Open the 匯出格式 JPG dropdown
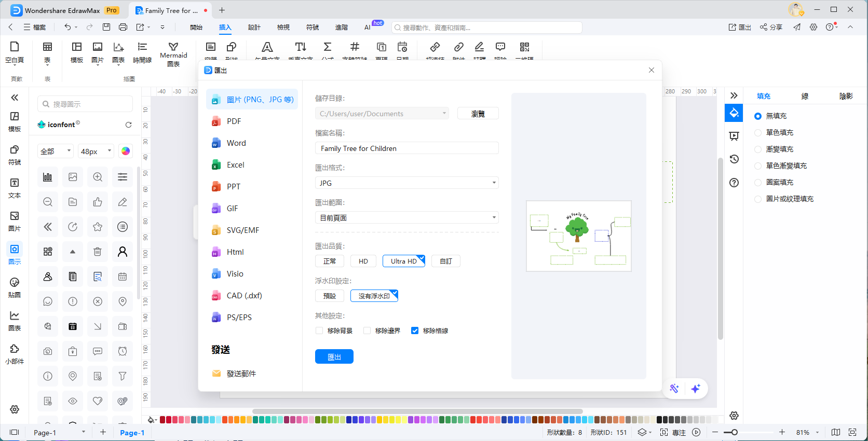This screenshot has height=441, width=868. [406, 183]
